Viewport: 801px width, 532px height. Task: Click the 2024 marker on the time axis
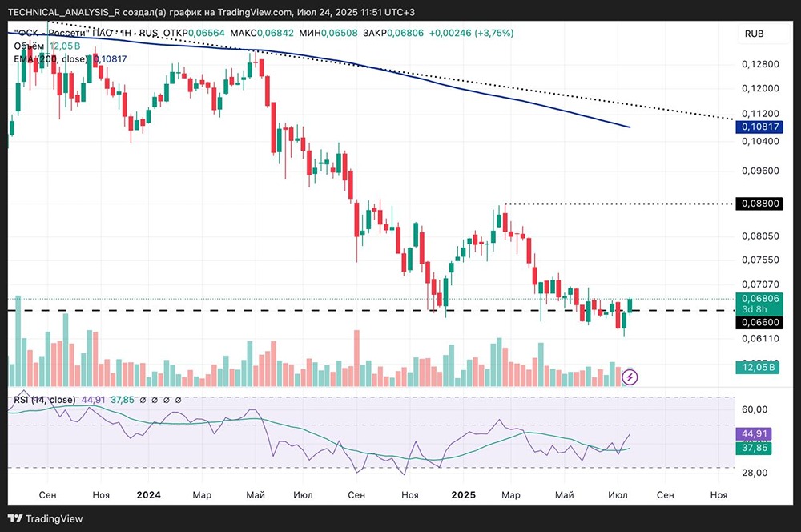[149, 494]
